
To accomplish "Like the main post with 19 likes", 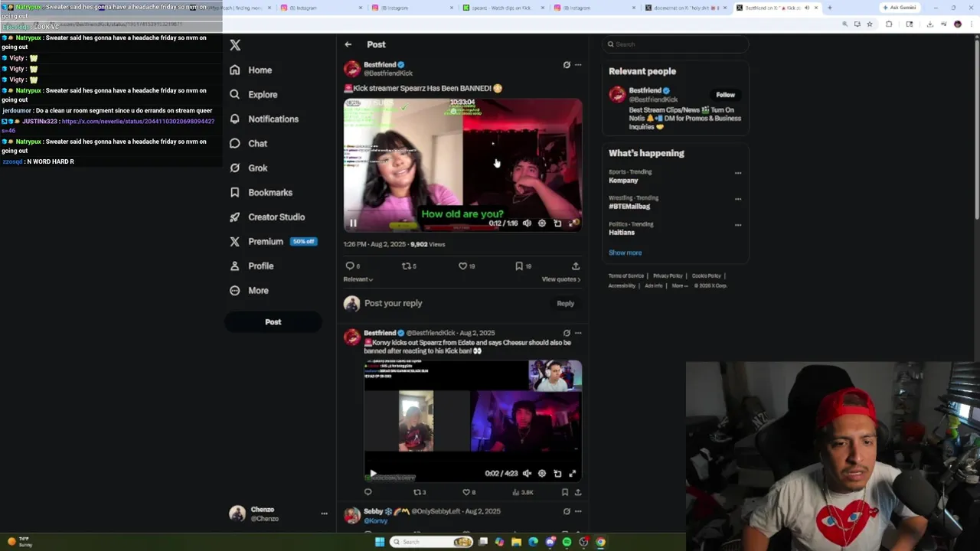I will 466,266.
